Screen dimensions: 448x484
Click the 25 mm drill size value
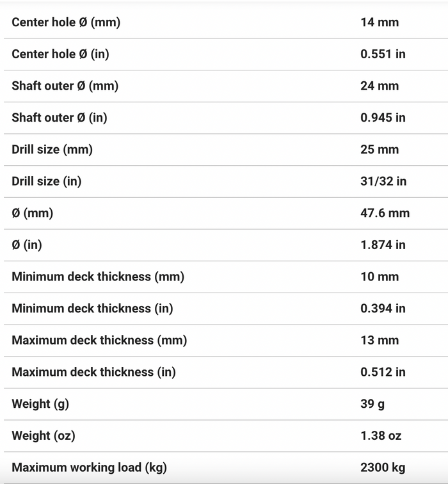380,149
